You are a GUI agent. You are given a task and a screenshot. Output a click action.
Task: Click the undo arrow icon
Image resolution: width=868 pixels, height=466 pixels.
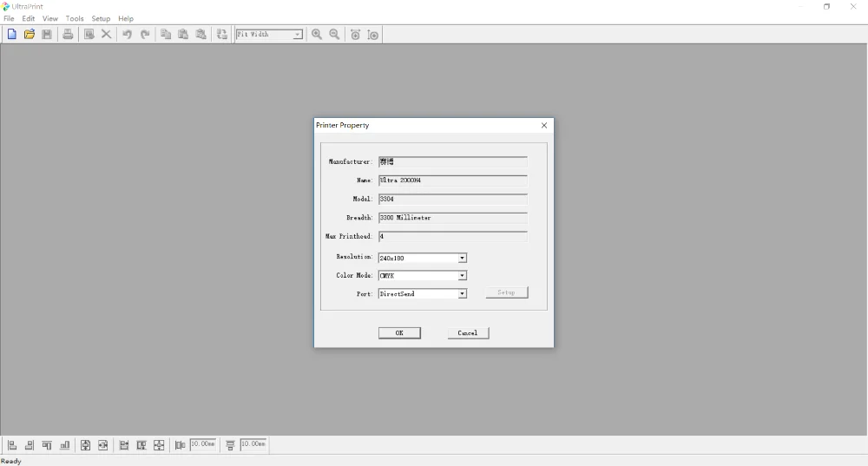[128, 35]
